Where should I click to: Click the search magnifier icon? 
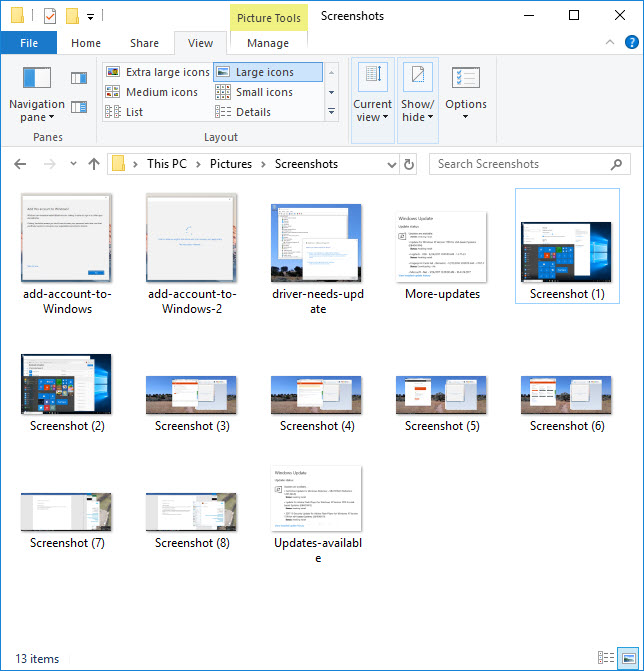616,164
